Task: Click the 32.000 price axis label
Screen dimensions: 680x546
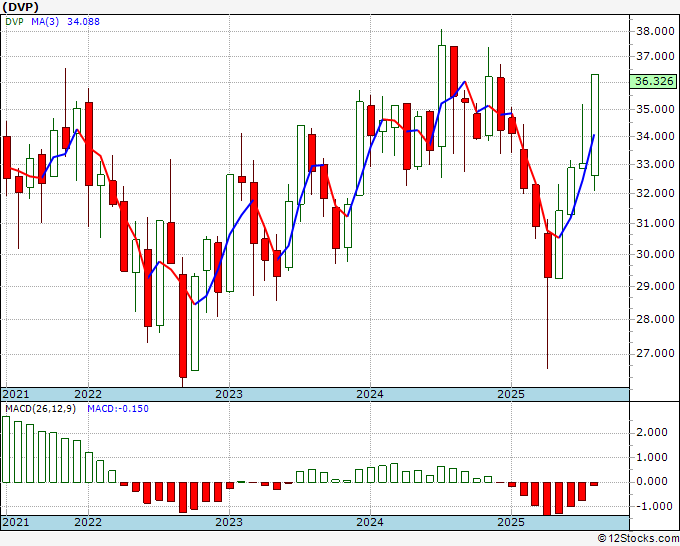Action: (x=655, y=193)
